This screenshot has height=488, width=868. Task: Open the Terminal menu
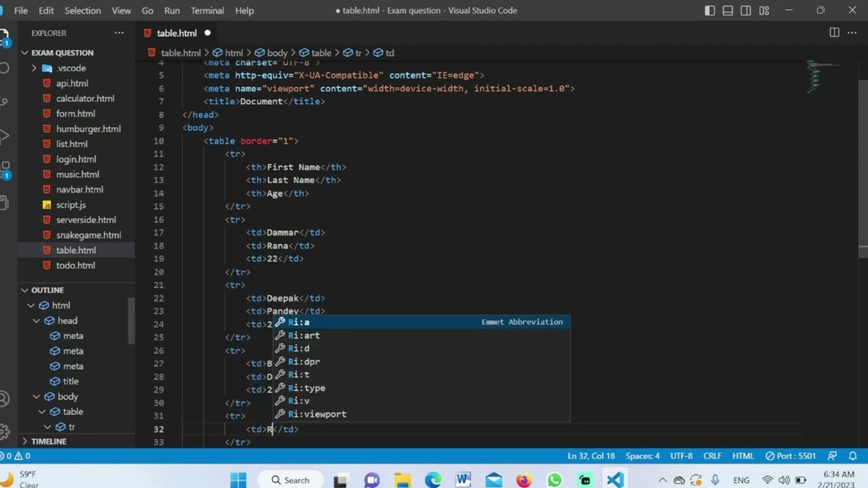point(207,10)
